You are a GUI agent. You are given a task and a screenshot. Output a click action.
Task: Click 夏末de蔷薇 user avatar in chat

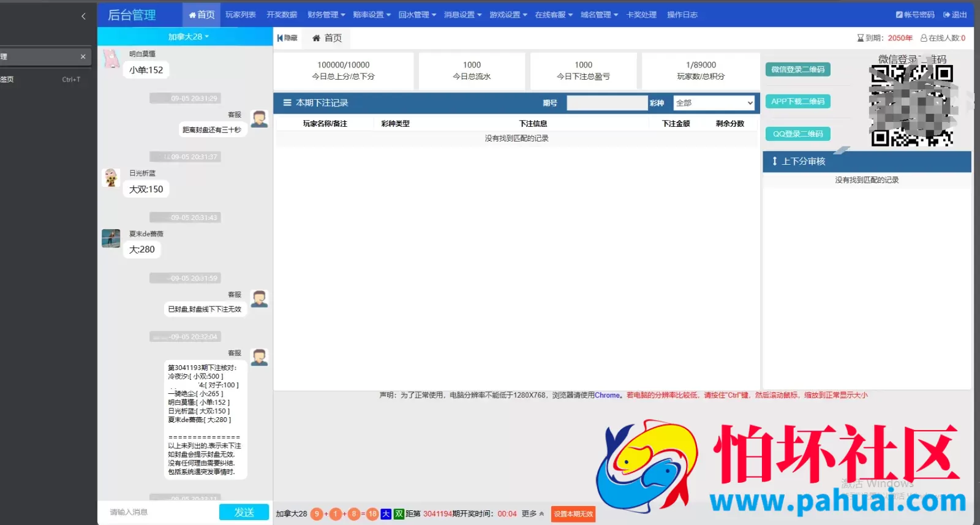click(x=111, y=238)
